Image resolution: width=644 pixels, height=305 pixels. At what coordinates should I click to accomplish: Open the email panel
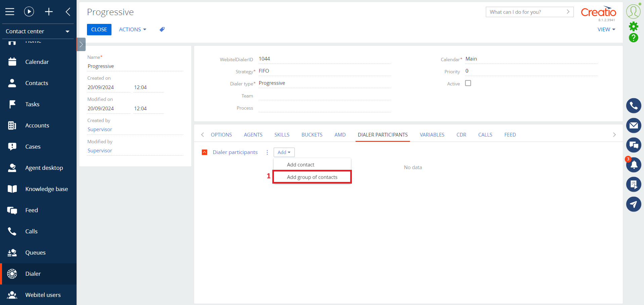tap(634, 125)
